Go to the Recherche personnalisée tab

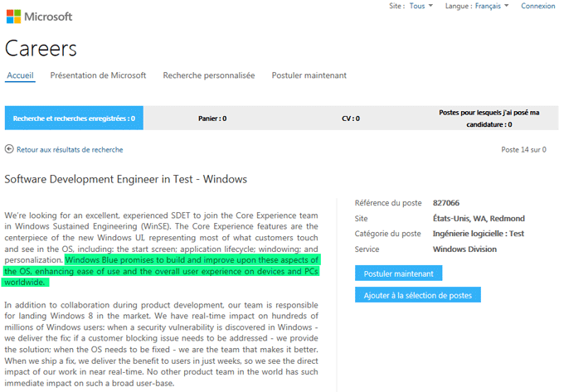(x=209, y=75)
